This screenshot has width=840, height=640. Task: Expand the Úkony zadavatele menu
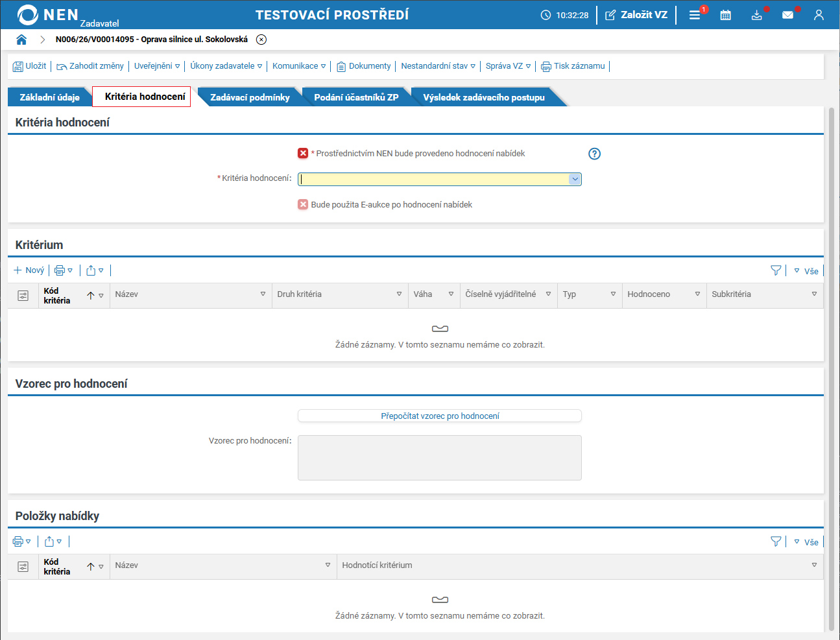[226, 66]
